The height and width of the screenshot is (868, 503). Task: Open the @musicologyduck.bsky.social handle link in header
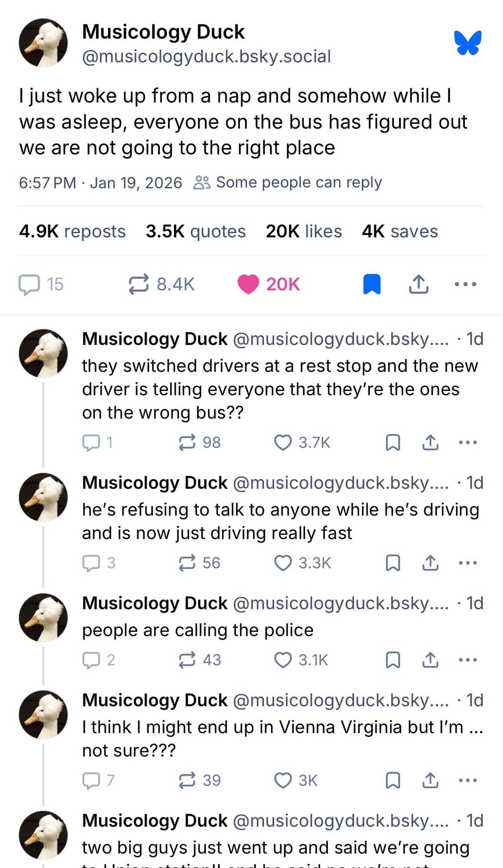coord(206,56)
